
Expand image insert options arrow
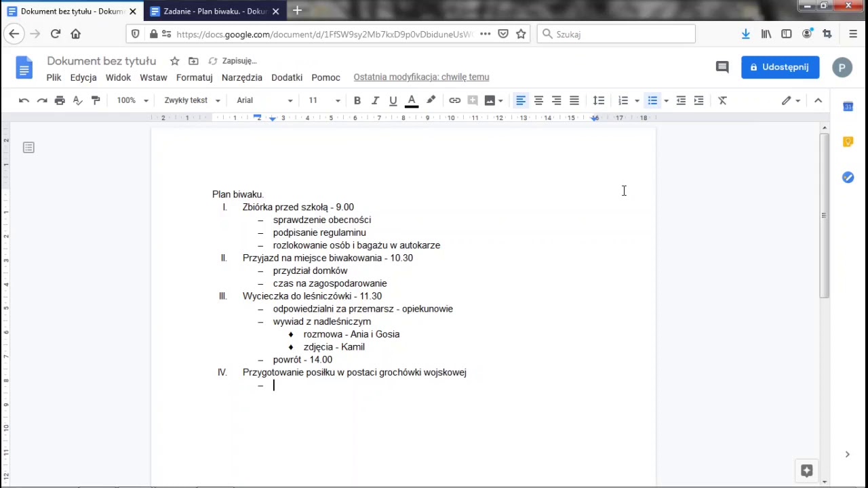(x=500, y=100)
